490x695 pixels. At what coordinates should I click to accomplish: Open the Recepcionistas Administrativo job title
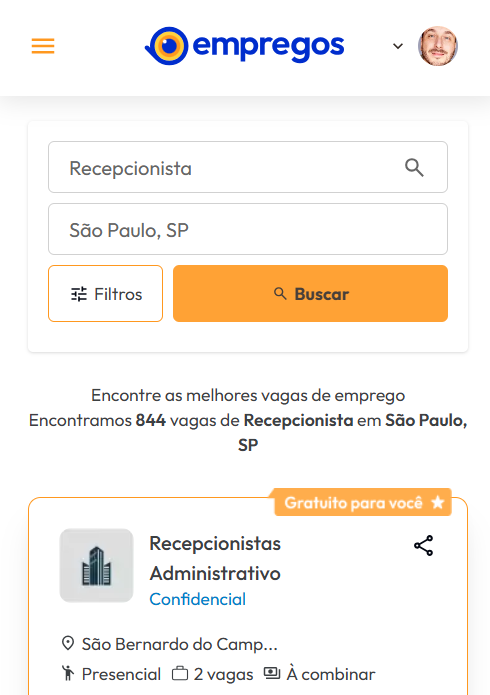click(x=215, y=558)
